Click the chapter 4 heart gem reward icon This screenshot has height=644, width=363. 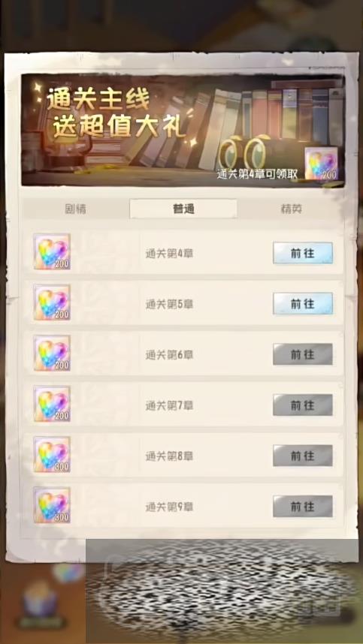click(52, 251)
